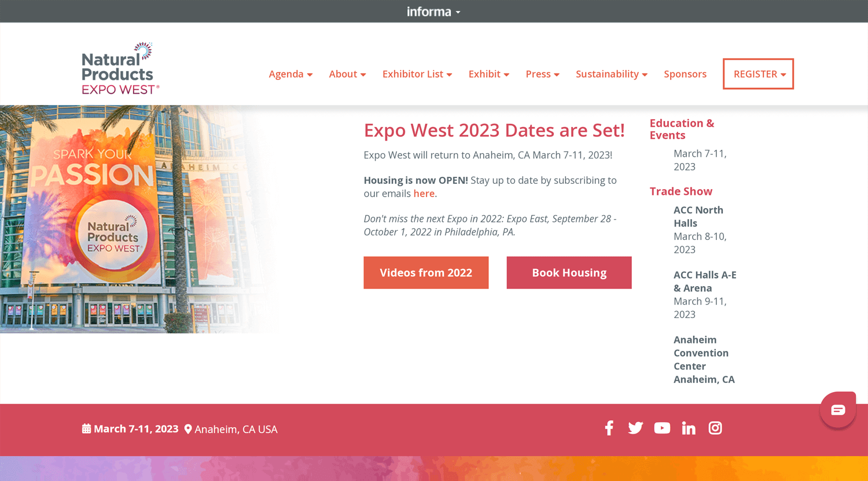Open the Exhibitor List dropdown
This screenshot has width=868, height=481.
417,74
